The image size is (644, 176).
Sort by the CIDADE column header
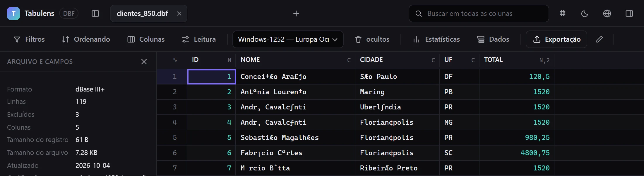[398, 60]
